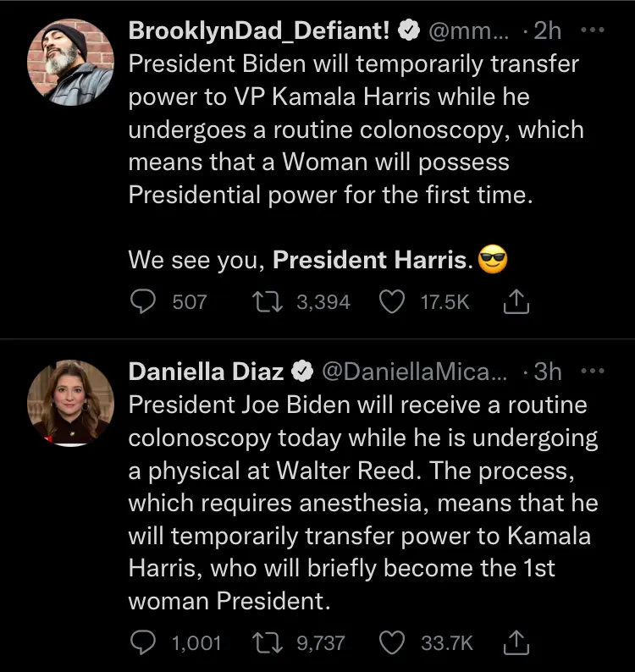
Task: Click the 2h timestamp on first tweet
Action: coord(548,30)
